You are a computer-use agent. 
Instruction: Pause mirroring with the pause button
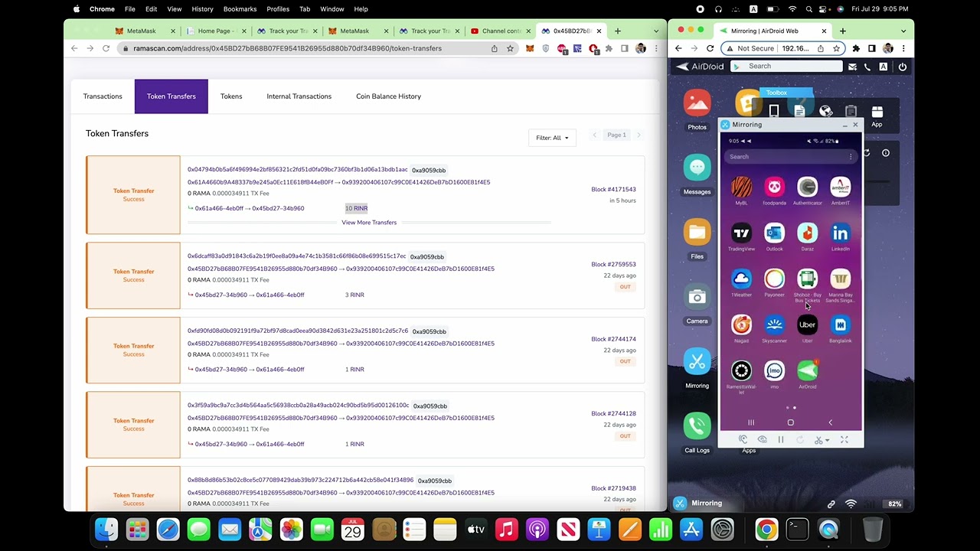pyautogui.click(x=780, y=440)
